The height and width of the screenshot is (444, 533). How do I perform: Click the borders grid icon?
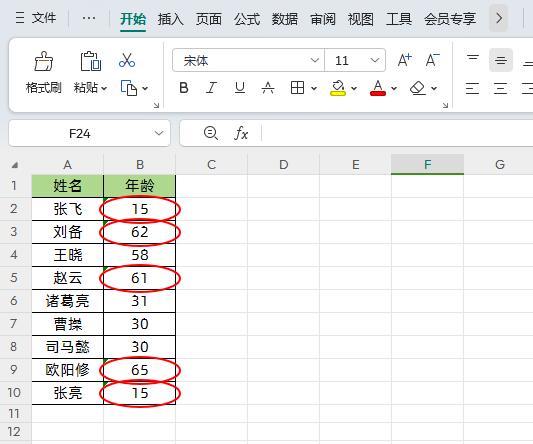point(297,88)
